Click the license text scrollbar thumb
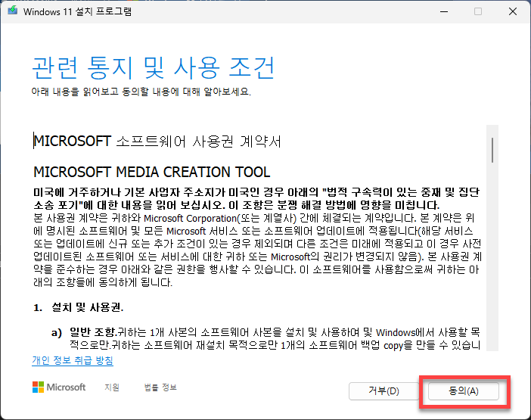Viewport: 531px width, 420px height. (x=492, y=150)
